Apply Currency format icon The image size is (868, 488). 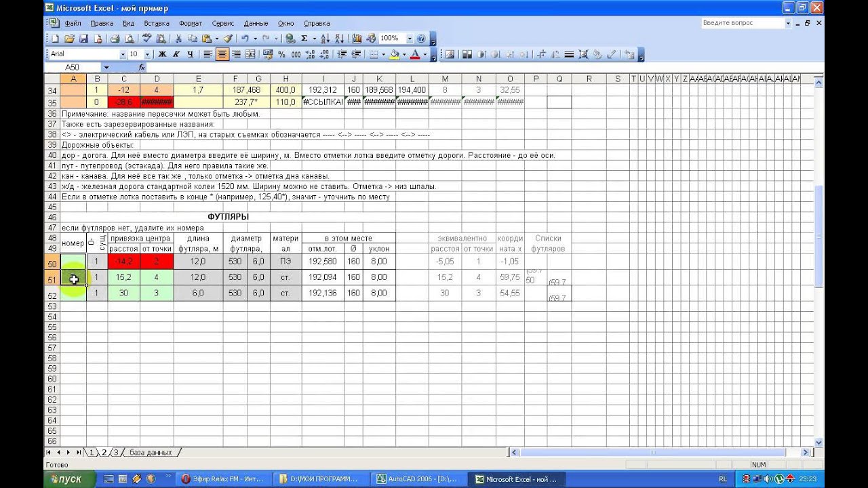pyautogui.click(x=268, y=54)
